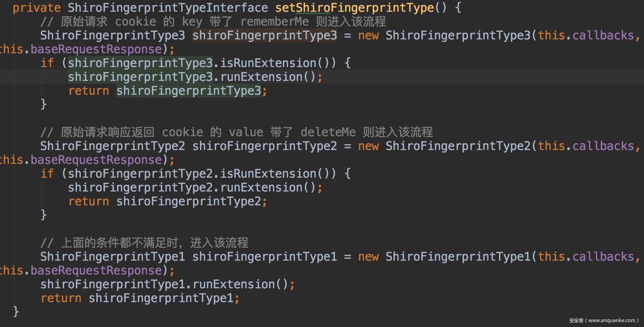Click the comment mentioning deleteMe
This screenshot has width=644, height=327.
[x=236, y=132]
